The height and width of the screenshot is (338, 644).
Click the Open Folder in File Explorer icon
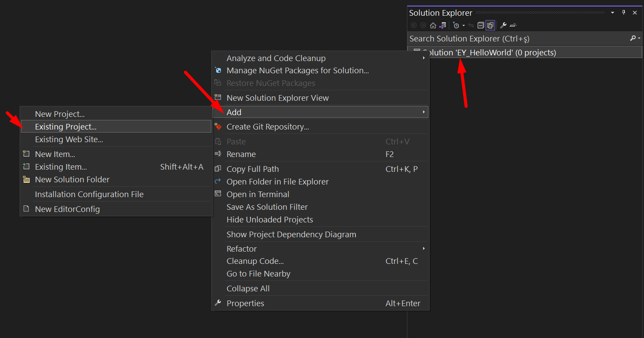(218, 181)
